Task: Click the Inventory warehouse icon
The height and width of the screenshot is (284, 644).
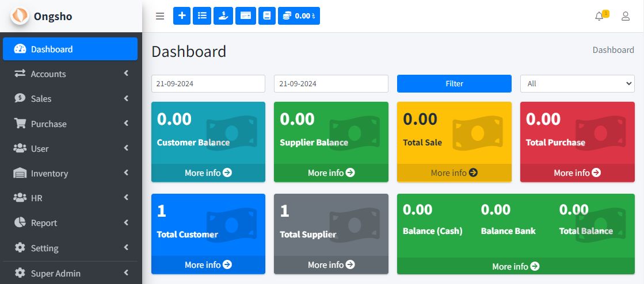Action: pyautogui.click(x=20, y=173)
